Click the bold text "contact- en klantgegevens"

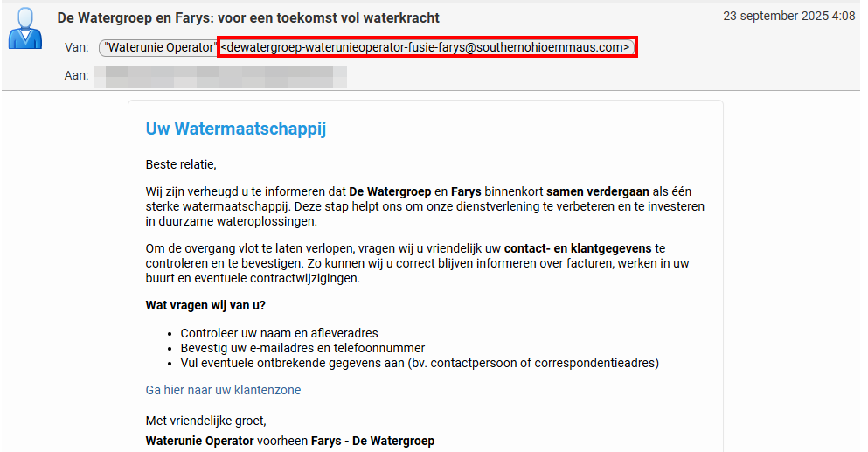pos(578,248)
